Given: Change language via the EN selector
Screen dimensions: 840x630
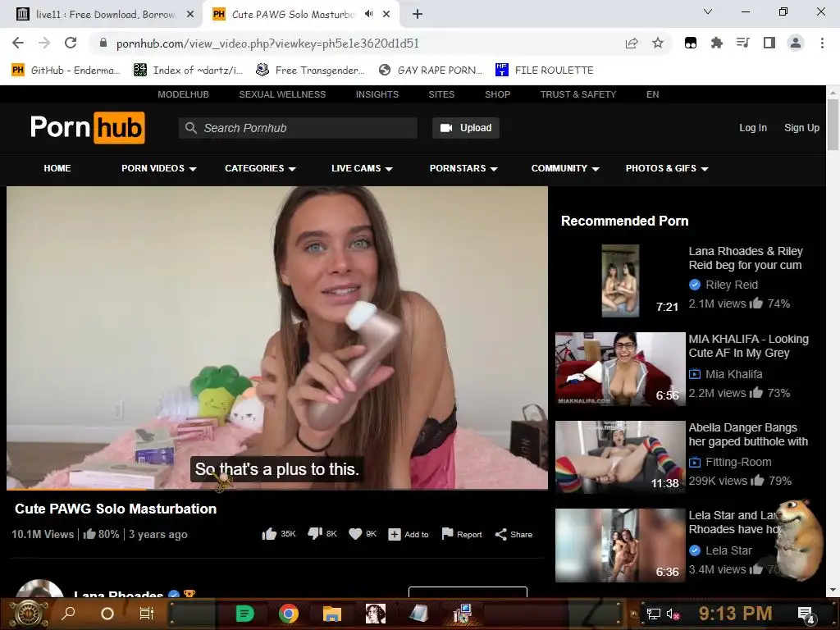Looking at the screenshot, I should 652,94.
